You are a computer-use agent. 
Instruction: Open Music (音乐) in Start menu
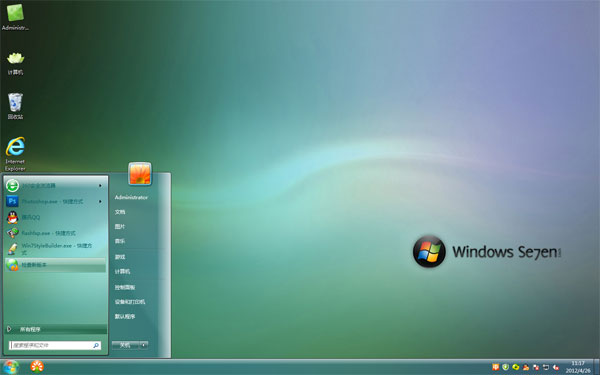(x=120, y=241)
